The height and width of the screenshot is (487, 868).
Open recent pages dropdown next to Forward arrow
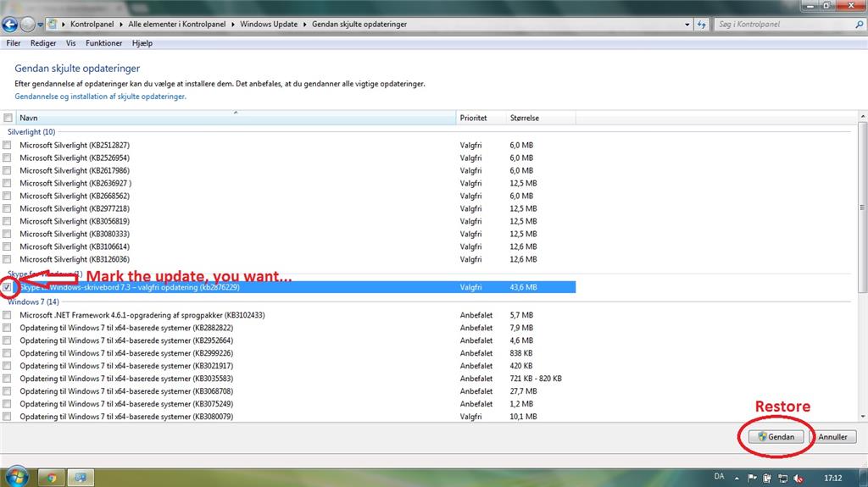click(x=41, y=25)
